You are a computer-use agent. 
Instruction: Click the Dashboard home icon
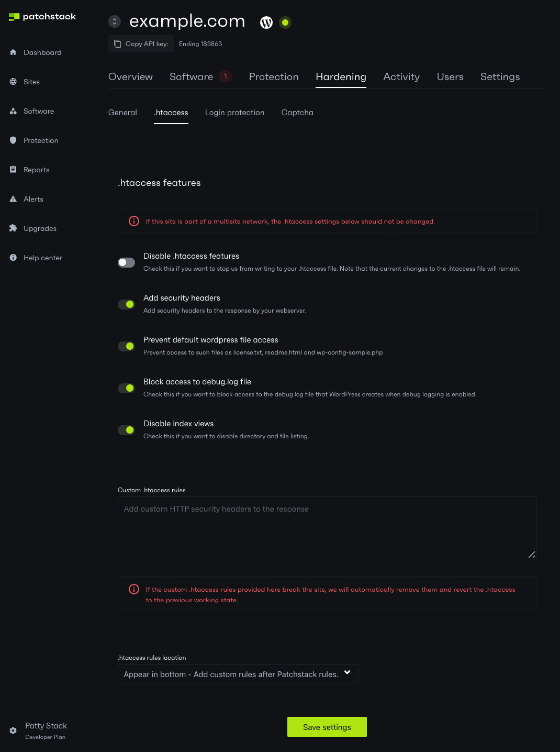(13, 52)
